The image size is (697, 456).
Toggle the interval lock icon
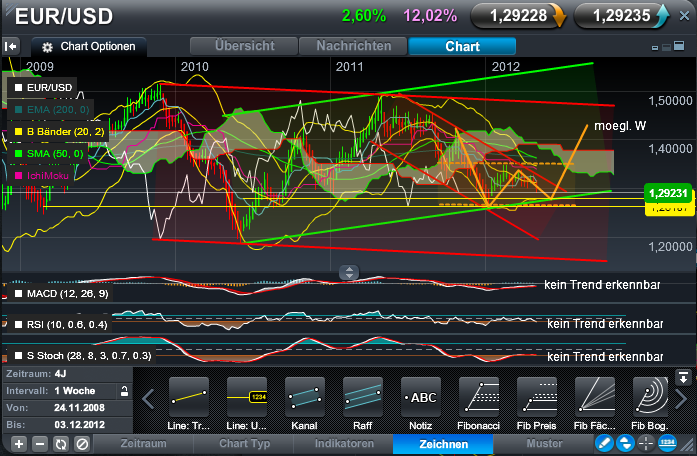tap(124, 391)
